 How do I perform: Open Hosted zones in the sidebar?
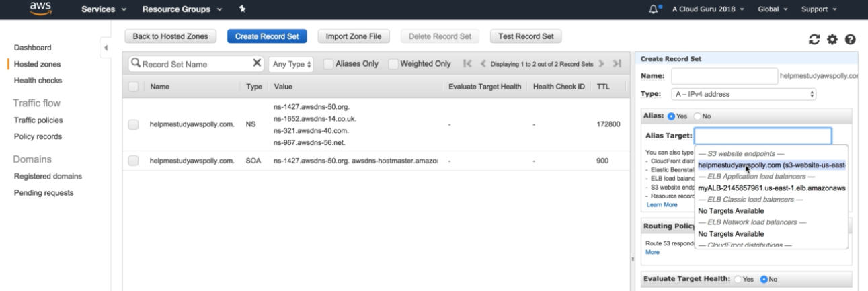(37, 64)
